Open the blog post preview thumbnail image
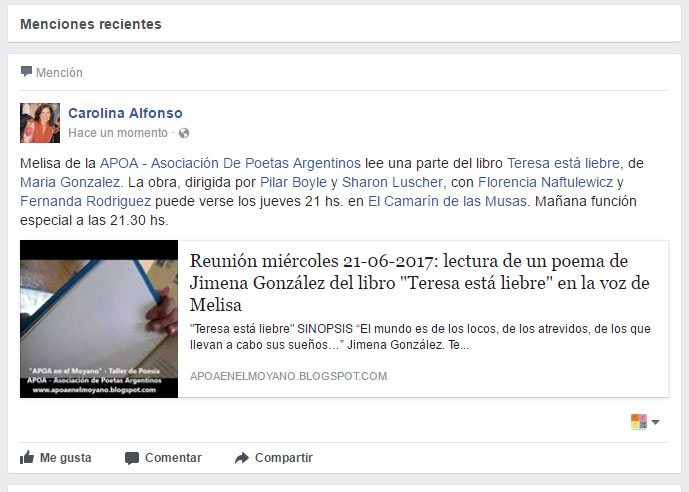 pyautogui.click(x=99, y=319)
